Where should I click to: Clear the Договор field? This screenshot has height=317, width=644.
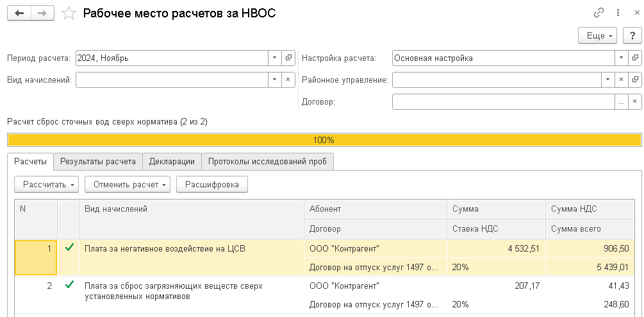(x=635, y=101)
